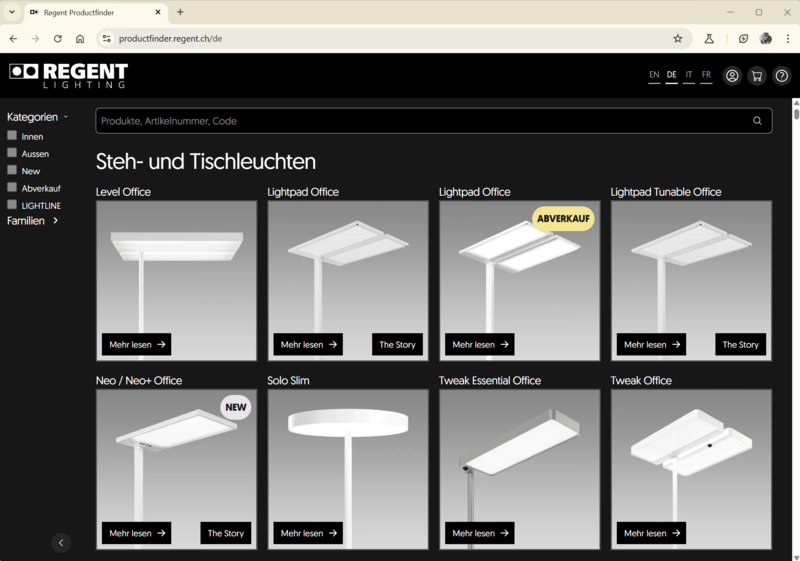The height and width of the screenshot is (561, 800).
Task: Enable the Innen category checkbox
Action: coord(12,136)
